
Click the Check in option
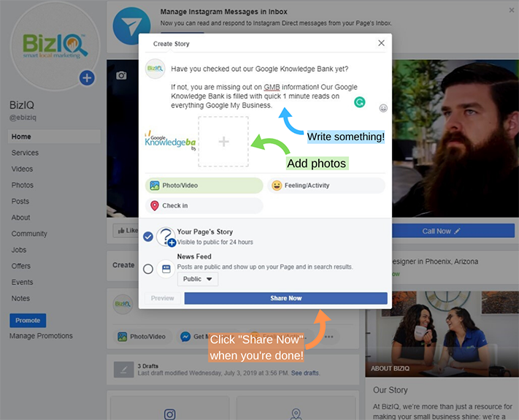[x=204, y=206]
